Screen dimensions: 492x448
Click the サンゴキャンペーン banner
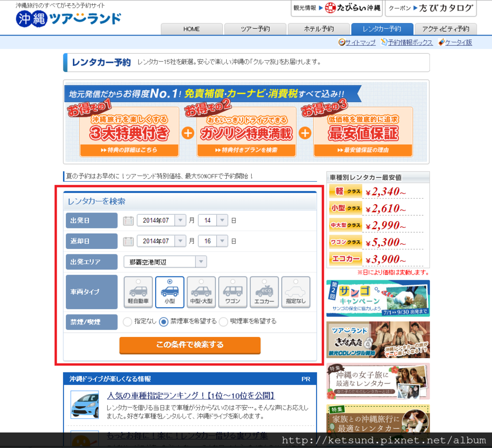click(x=378, y=298)
